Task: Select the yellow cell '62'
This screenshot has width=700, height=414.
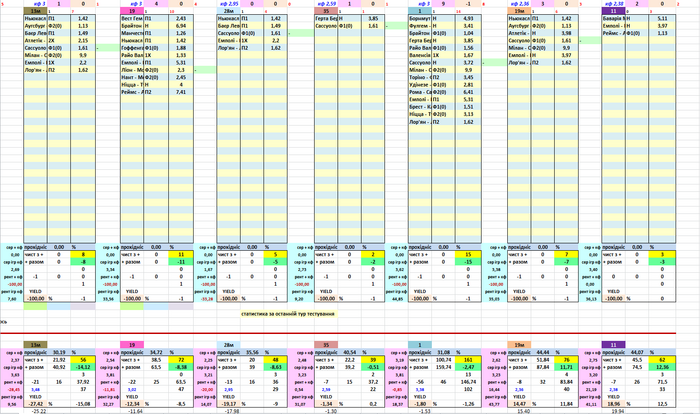Action: (662, 360)
